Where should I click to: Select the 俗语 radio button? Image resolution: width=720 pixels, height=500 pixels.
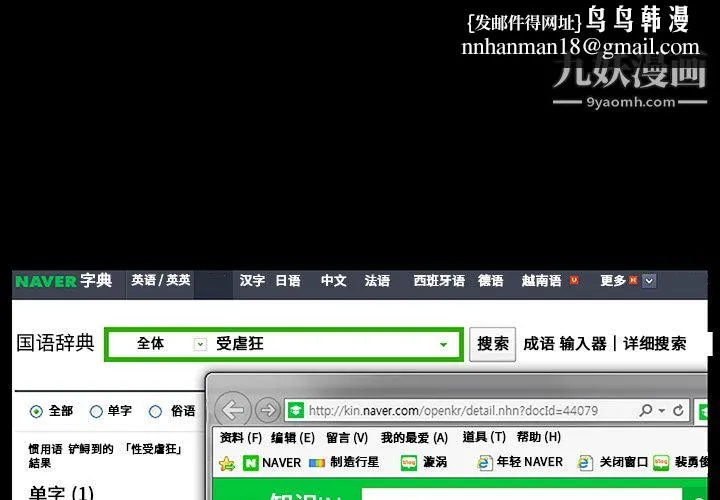coord(156,411)
